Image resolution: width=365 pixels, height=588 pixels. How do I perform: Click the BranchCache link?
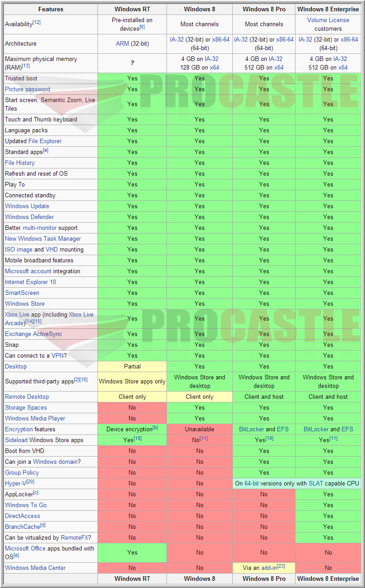click(23, 527)
